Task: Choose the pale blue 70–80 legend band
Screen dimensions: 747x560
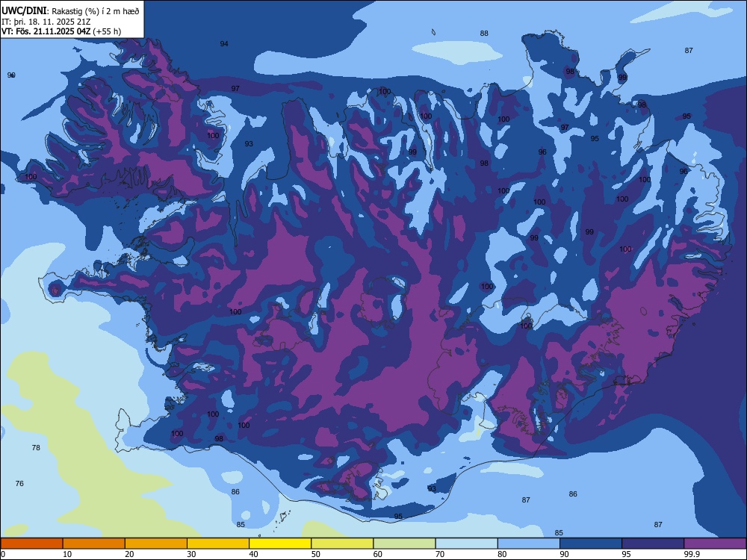Action: (x=466, y=544)
